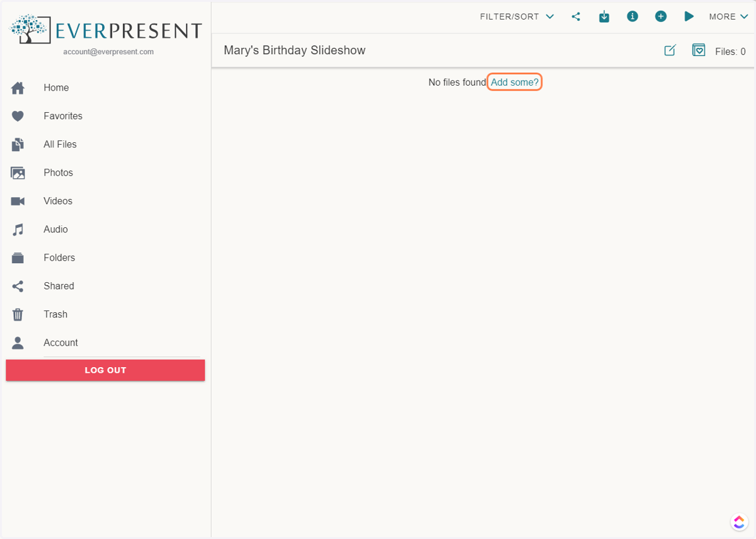The width and height of the screenshot is (756, 539).
Task: Click the Trash bin icon in sidebar
Action: point(18,314)
